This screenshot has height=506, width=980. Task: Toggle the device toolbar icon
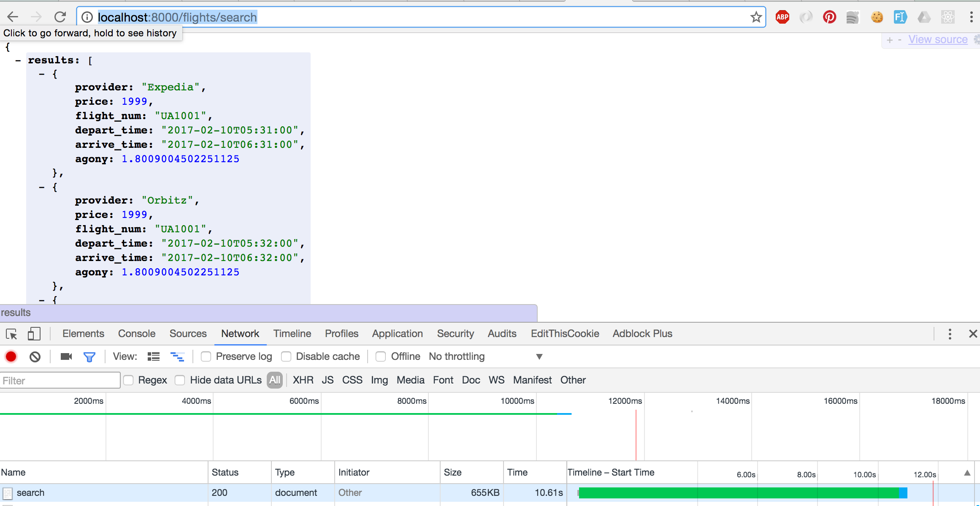point(34,334)
